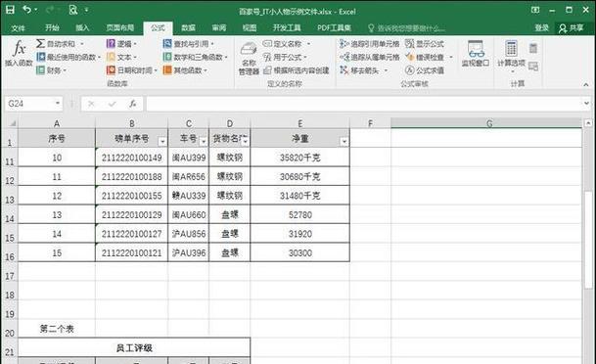Open the filter dropdown for column D header
Image resolution: width=596 pixels, height=364 pixels.
[246, 141]
